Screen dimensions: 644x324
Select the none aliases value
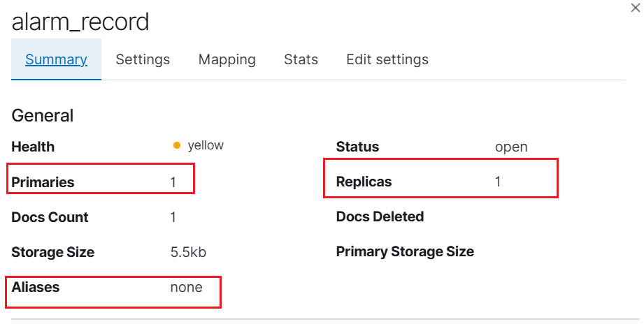point(186,287)
